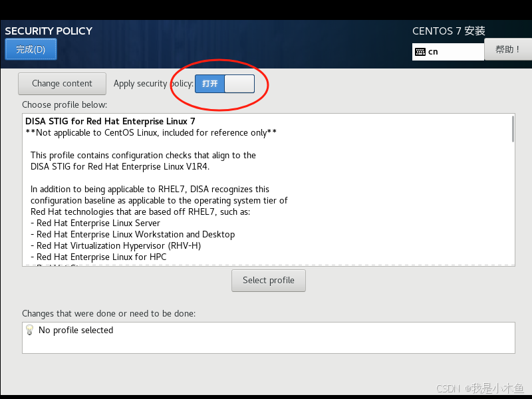
Task: Open the Change content button
Action: (62, 84)
